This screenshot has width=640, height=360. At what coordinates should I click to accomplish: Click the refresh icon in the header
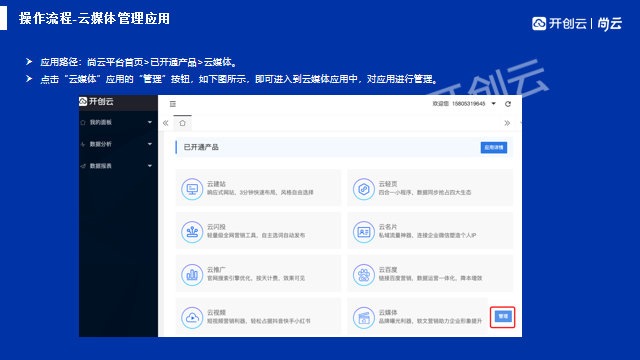point(508,104)
